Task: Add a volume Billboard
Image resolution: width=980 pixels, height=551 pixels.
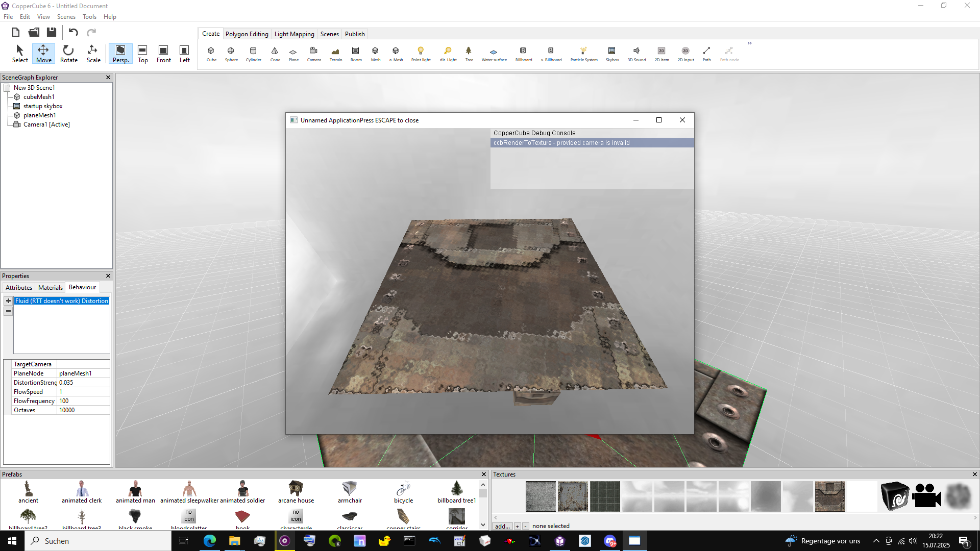Action: click(x=551, y=54)
